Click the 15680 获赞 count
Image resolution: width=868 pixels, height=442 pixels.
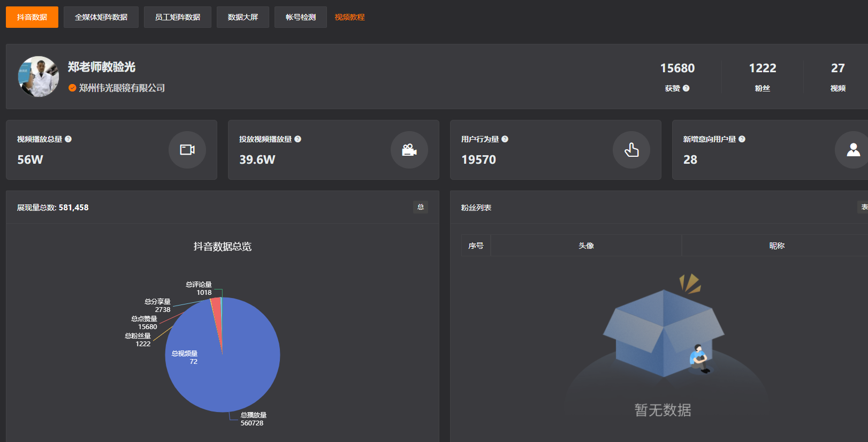(x=677, y=68)
